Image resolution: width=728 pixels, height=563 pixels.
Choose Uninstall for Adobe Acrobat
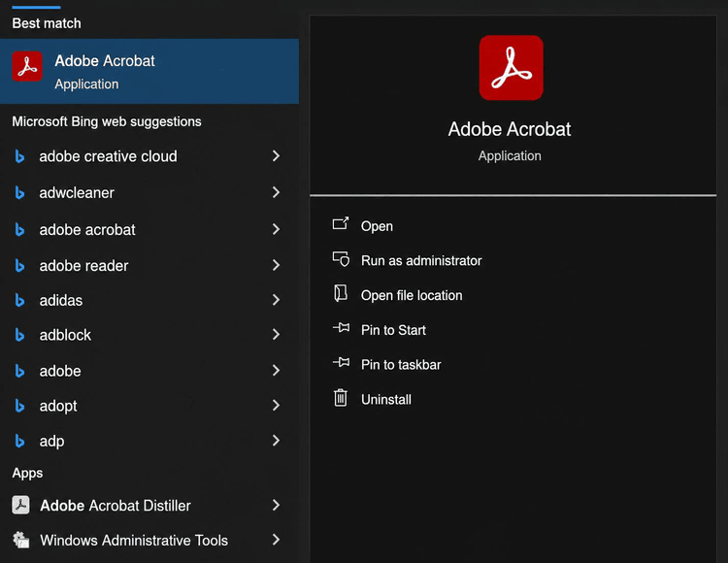click(x=385, y=400)
